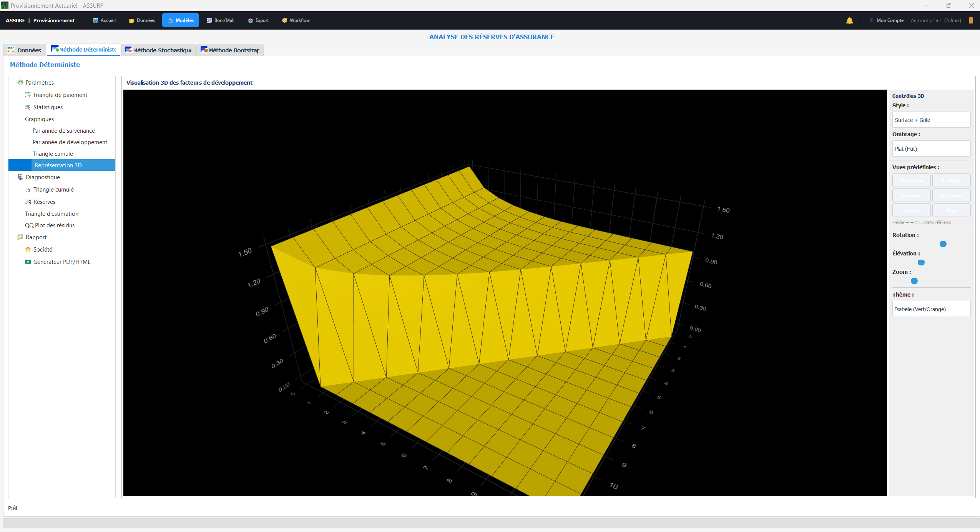The image size is (980, 532).
Task: Switch to Méthode Stochastique tab label
Action: pos(163,50)
